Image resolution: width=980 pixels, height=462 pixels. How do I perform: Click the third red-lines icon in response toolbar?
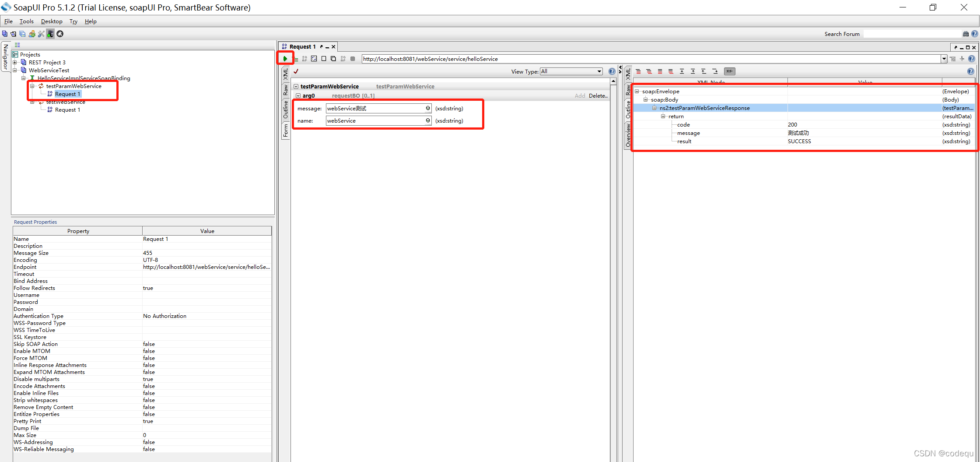tap(660, 71)
